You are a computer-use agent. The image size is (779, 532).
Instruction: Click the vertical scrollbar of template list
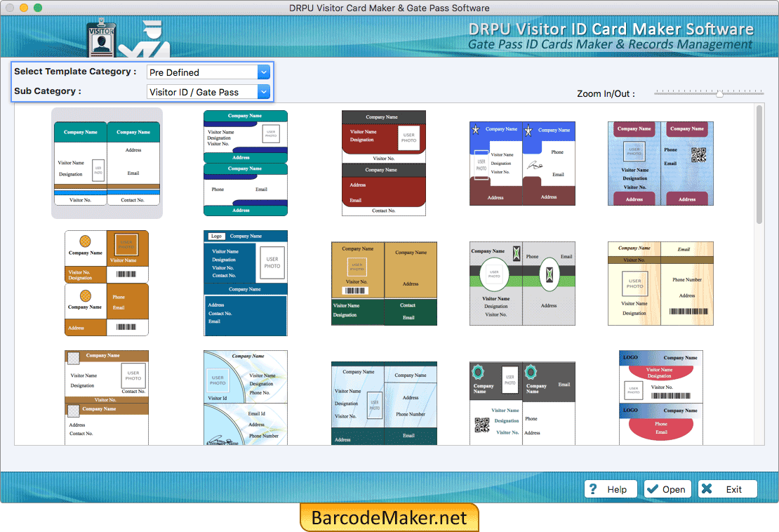pyautogui.click(x=759, y=164)
